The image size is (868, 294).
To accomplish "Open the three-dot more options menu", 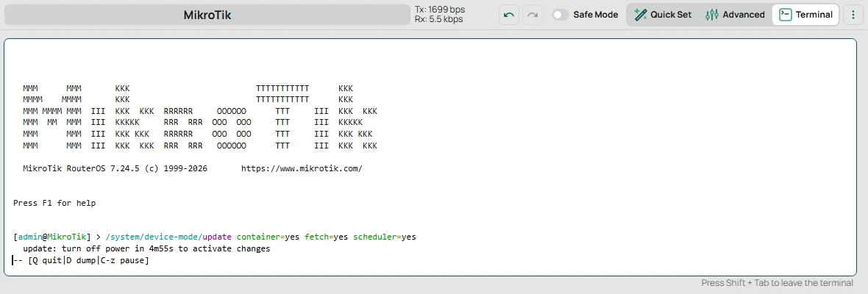I will click(853, 15).
